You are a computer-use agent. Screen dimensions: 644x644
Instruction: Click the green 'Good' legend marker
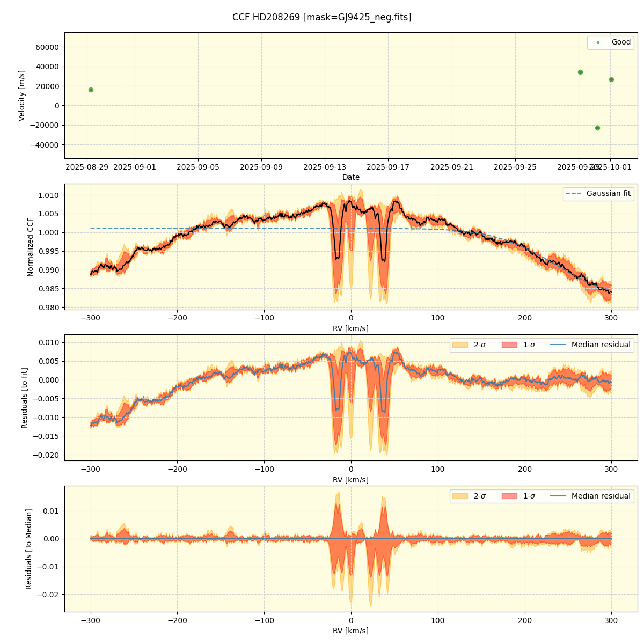(598, 42)
